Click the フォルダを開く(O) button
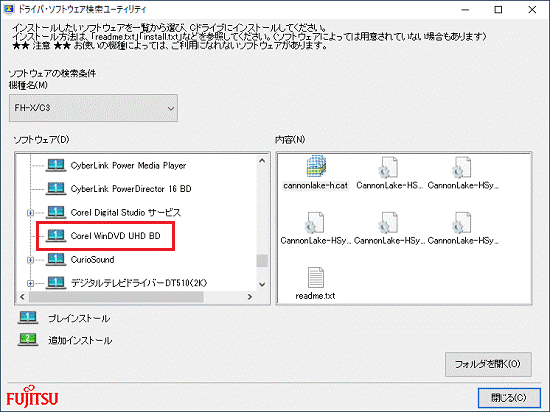550x412 pixels. pos(488,364)
